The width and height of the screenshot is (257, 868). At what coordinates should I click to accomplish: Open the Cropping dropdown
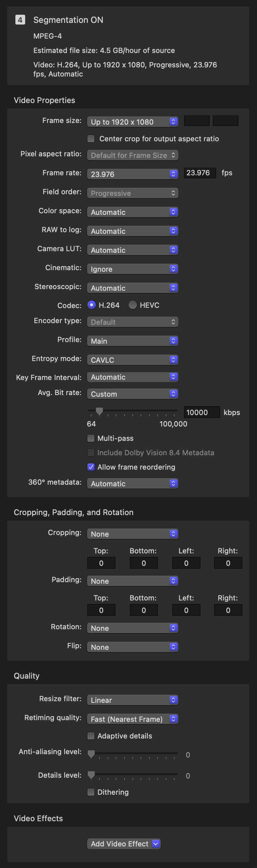(x=132, y=534)
